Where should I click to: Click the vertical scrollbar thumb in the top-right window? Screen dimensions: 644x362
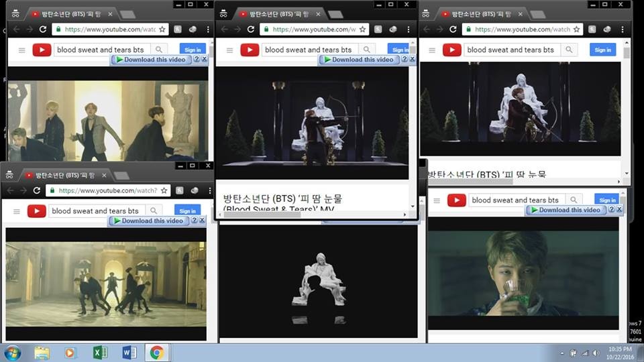tap(627, 54)
